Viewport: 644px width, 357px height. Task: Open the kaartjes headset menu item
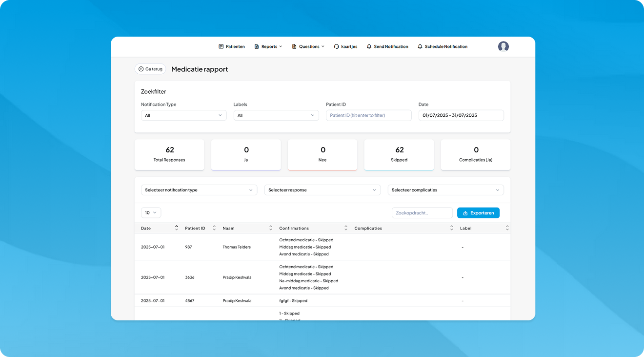345,46
